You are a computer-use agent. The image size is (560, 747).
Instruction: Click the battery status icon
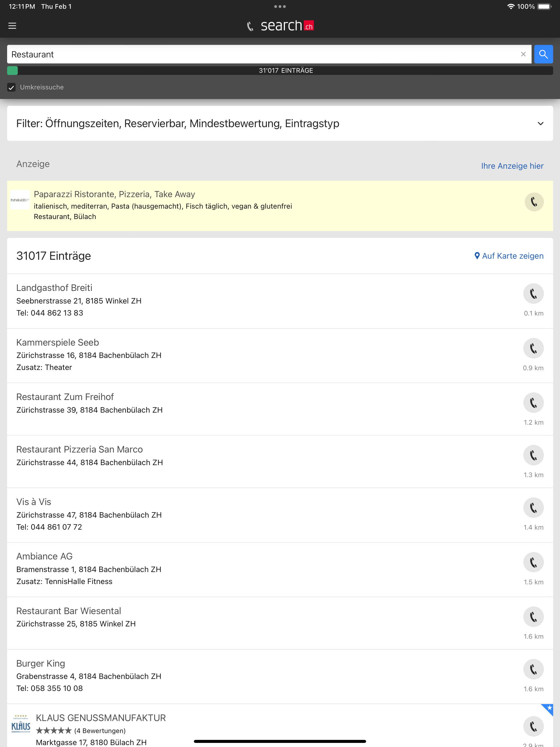(x=544, y=6)
